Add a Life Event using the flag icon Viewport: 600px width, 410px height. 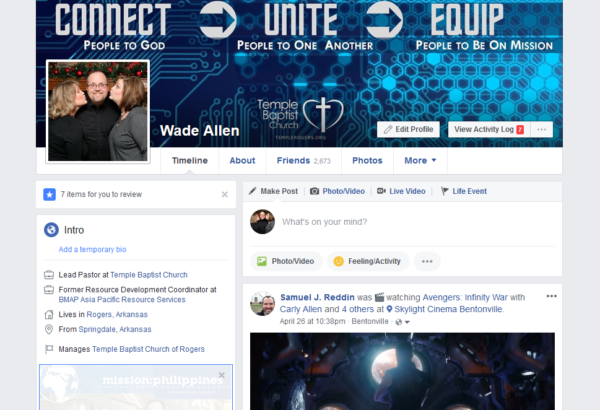coord(444,191)
